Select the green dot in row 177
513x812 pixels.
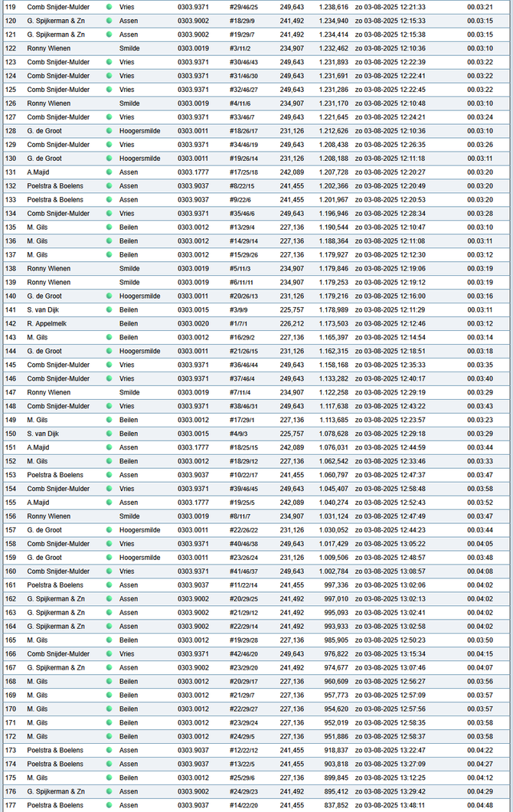109,805
